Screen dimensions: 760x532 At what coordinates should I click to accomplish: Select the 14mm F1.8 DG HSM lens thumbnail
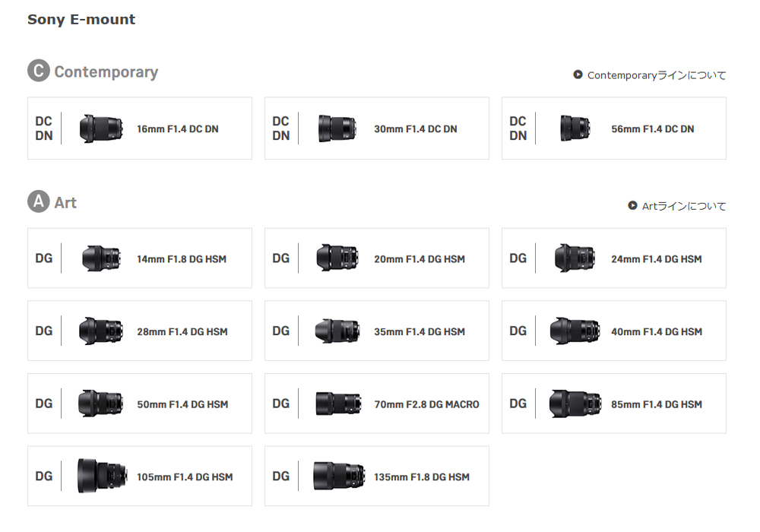tap(101, 258)
